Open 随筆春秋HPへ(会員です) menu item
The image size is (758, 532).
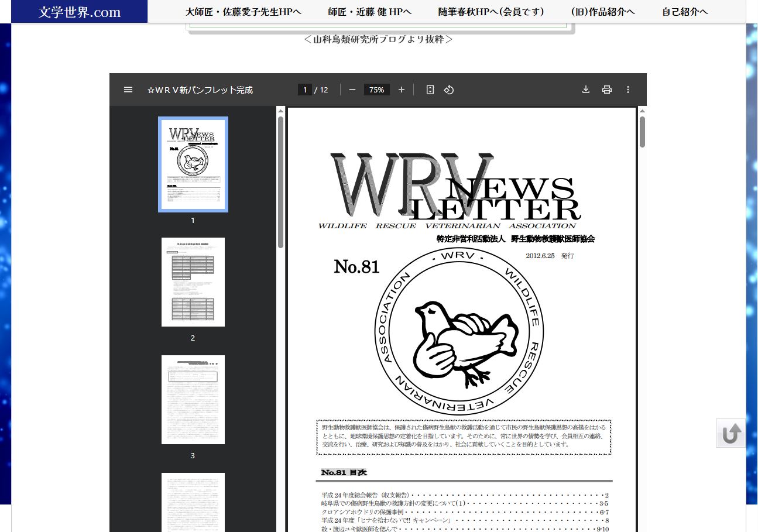(x=491, y=12)
